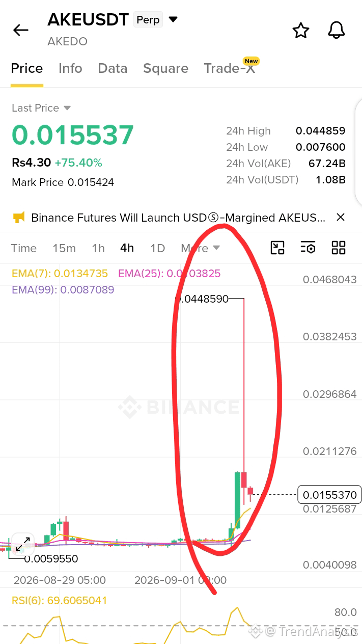Dismiss the Binance Futures announcement banner
Screen dimensions: 362x644
341,217
